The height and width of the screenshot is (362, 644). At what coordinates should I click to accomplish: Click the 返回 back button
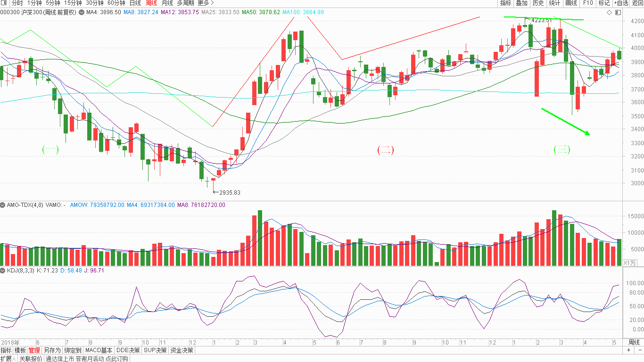(x=637, y=3)
